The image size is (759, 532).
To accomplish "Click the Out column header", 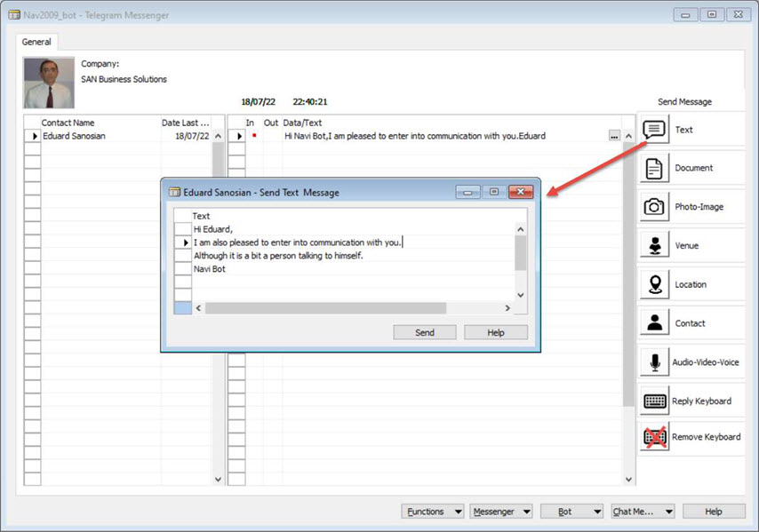I will click(270, 123).
